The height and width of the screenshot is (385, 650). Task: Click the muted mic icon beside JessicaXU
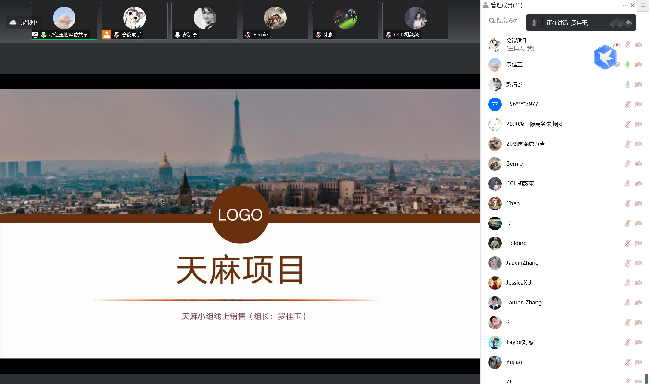(628, 283)
